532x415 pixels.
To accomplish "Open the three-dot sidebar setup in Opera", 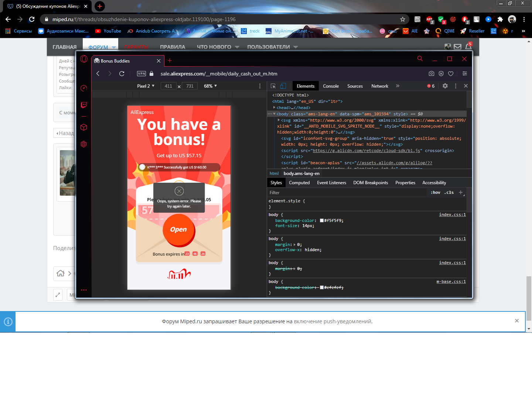I will 84,290.
